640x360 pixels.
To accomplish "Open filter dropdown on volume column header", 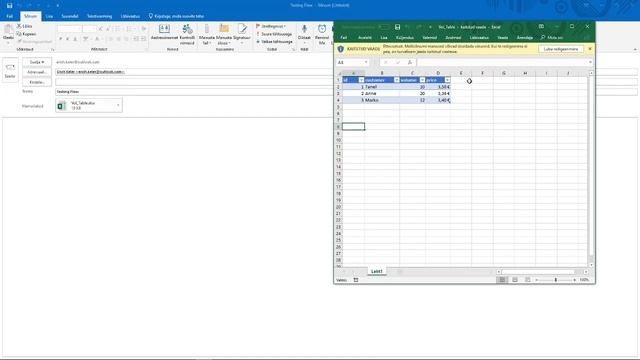I will 422,80.
